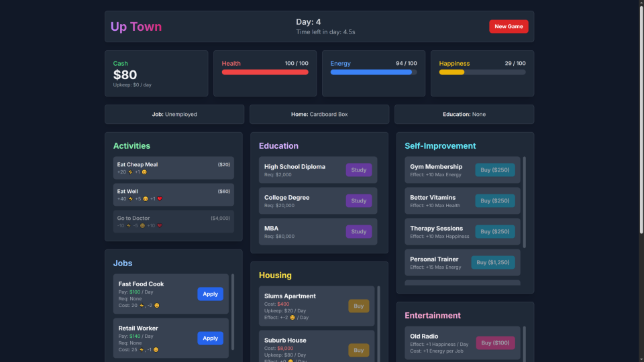The height and width of the screenshot is (362, 644).
Task: Click the Up Town game title
Action: tap(136, 27)
